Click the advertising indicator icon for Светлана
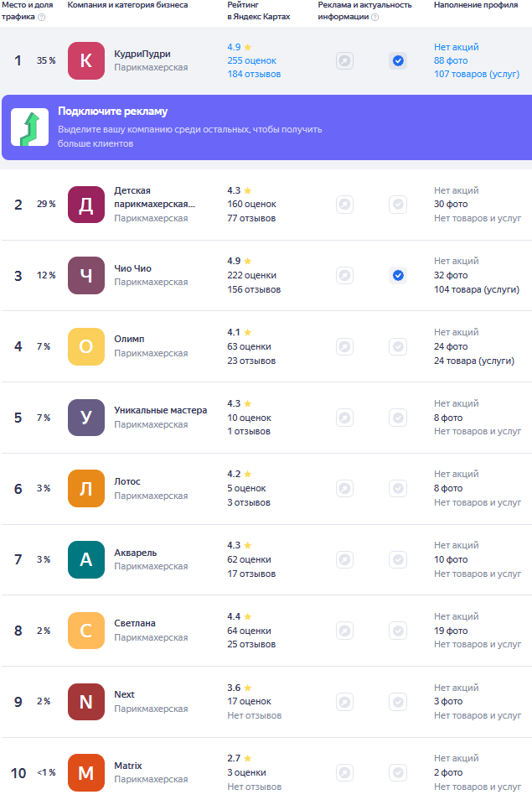The image size is (532, 805). (344, 631)
